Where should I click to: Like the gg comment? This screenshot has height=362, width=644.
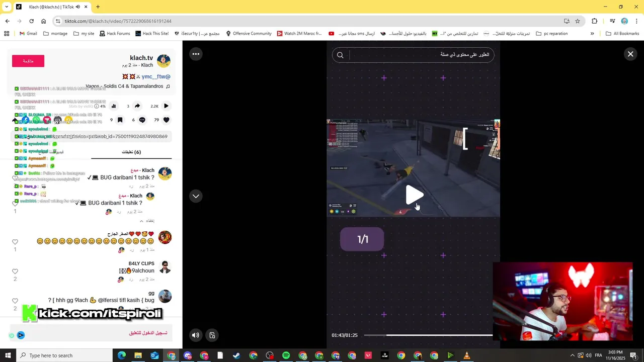(x=15, y=301)
